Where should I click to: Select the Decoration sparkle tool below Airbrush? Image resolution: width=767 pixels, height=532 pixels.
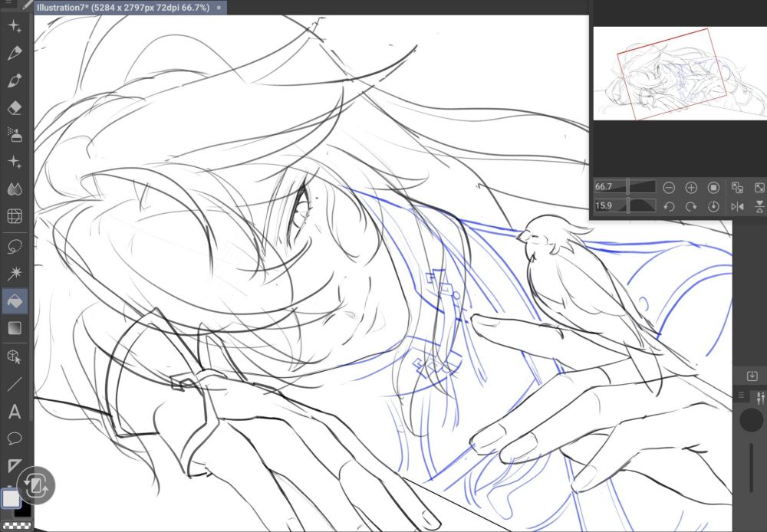[15, 161]
